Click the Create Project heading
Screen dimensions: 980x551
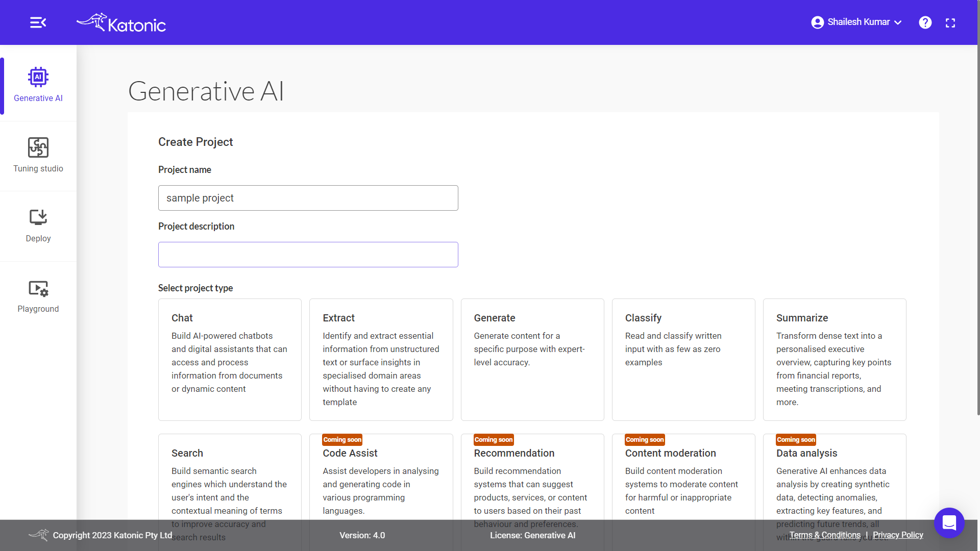point(195,142)
